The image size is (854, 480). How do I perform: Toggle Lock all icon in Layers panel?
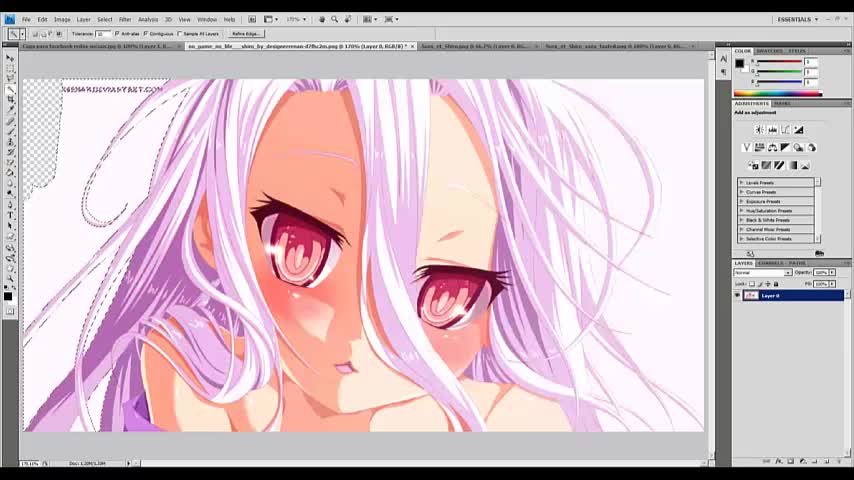coord(776,284)
